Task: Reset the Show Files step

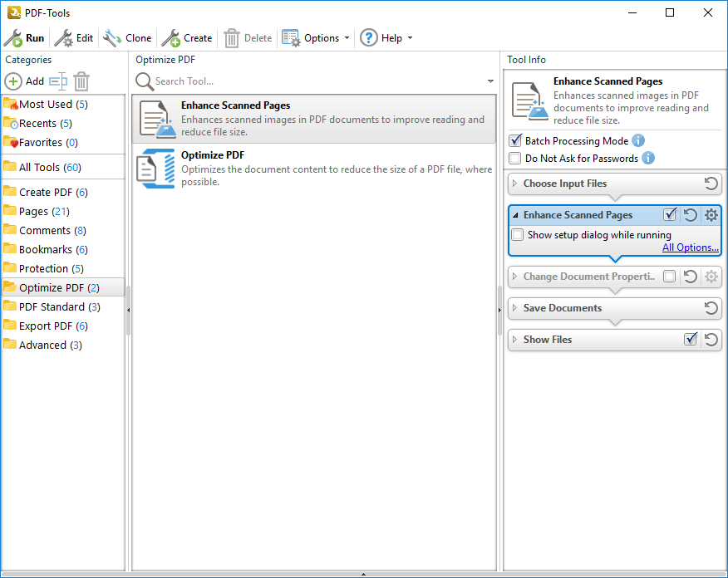Action: pyautogui.click(x=711, y=340)
